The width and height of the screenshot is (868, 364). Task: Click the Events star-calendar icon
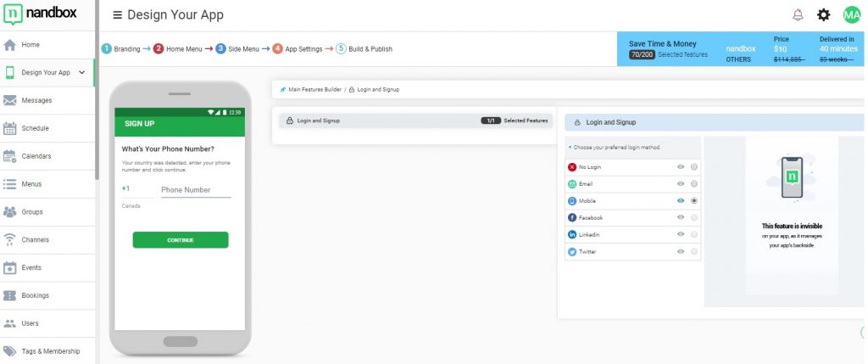click(9, 267)
